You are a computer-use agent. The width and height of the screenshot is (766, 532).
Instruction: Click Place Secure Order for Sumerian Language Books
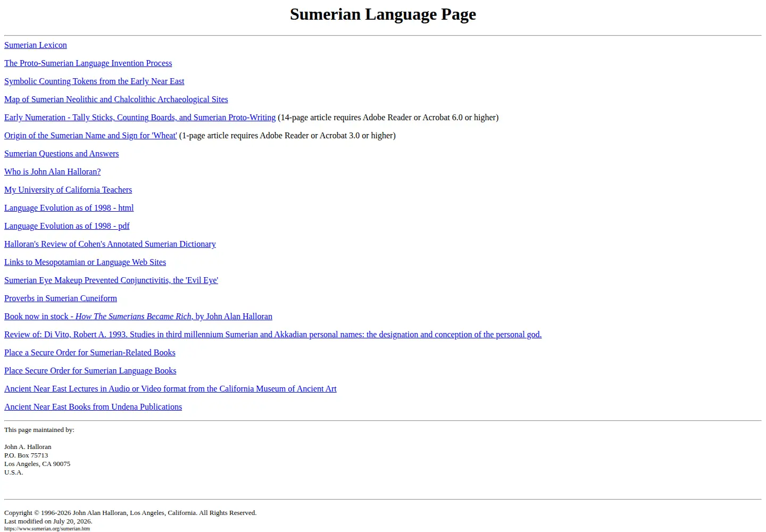(90, 371)
